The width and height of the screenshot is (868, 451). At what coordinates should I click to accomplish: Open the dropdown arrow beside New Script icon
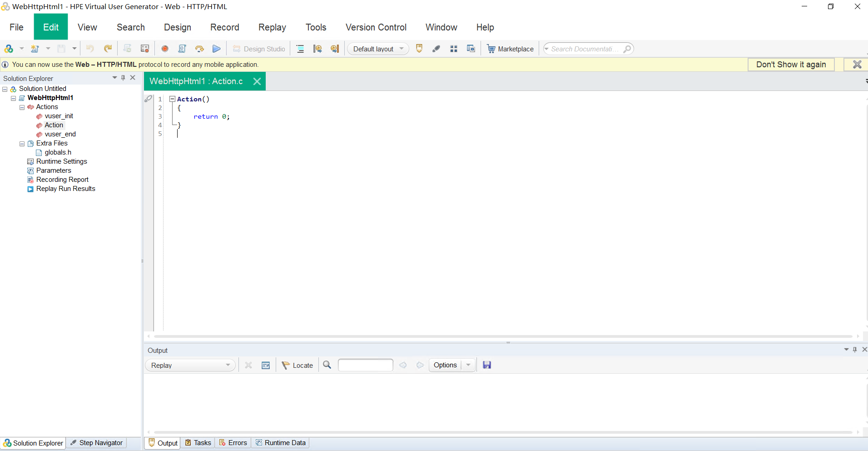pyautogui.click(x=48, y=49)
